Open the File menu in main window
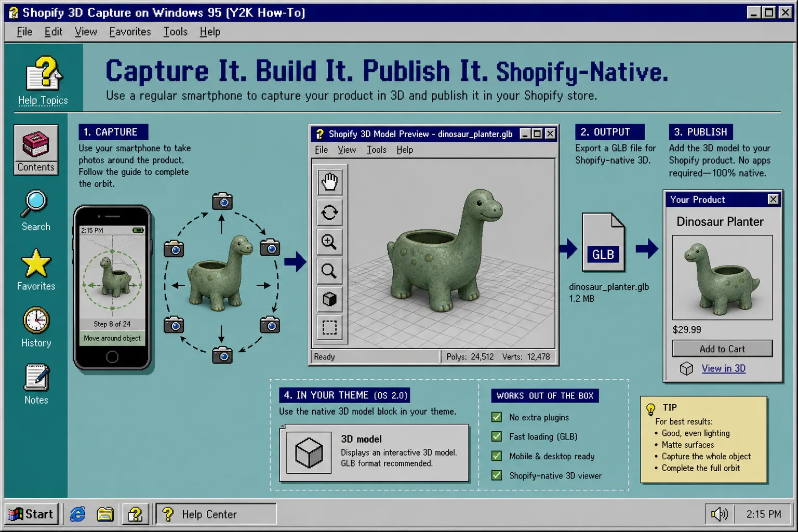 (x=24, y=32)
